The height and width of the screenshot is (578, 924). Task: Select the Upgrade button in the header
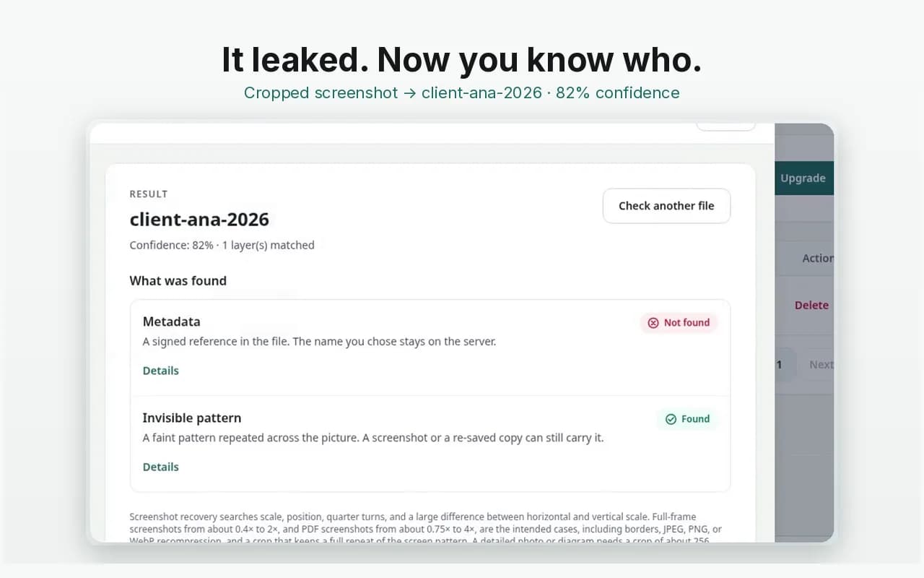tap(803, 178)
